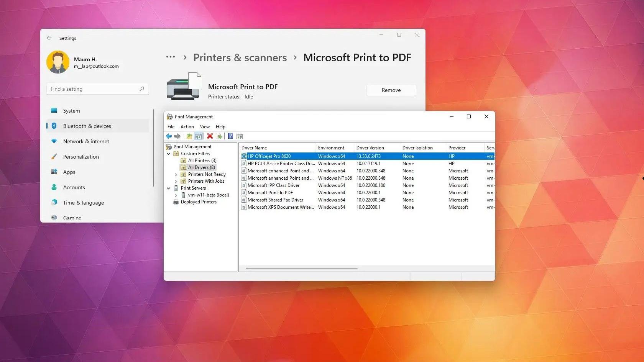Open the Action menu
Viewport: 644px width, 362px height.
click(x=187, y=127)
